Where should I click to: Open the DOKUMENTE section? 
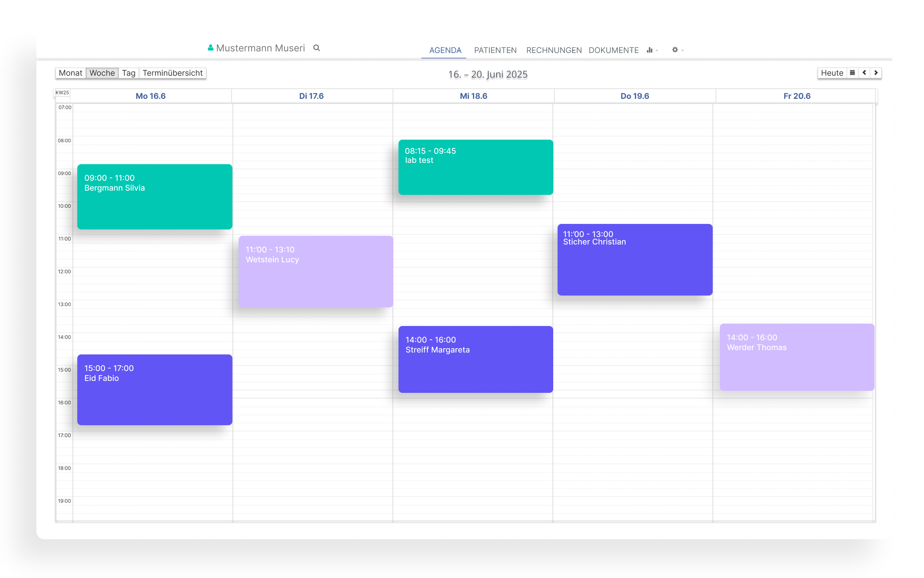coord(613,50)
